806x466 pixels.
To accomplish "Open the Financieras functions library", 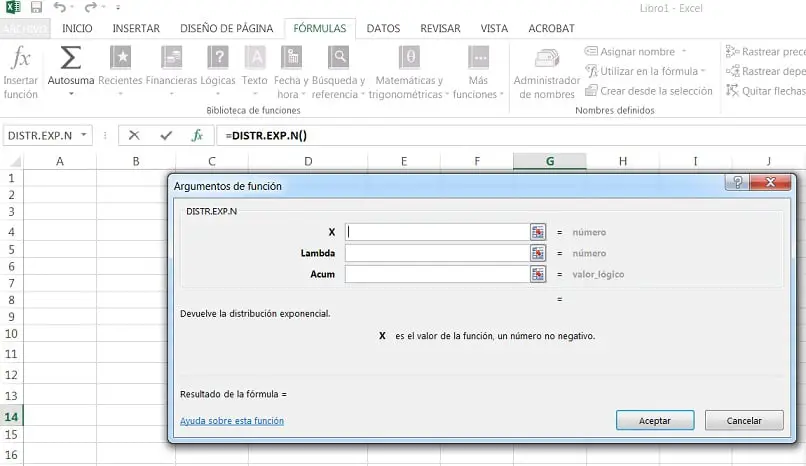I will [x=171, y=71].
